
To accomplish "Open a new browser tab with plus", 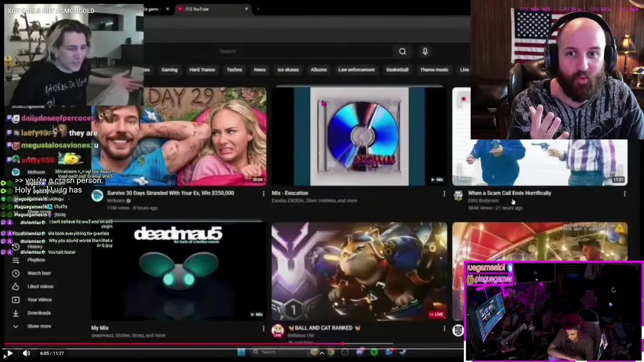I will (258, 9).
